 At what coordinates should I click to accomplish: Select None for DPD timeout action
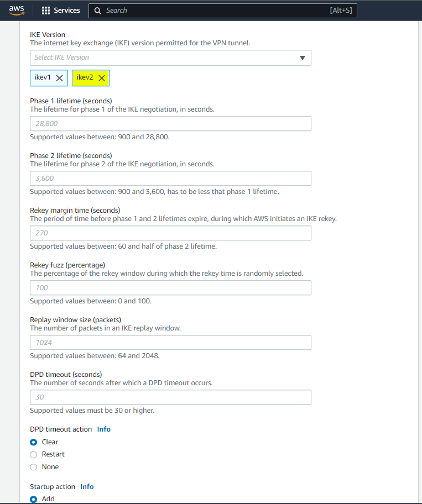pos(34,467)
